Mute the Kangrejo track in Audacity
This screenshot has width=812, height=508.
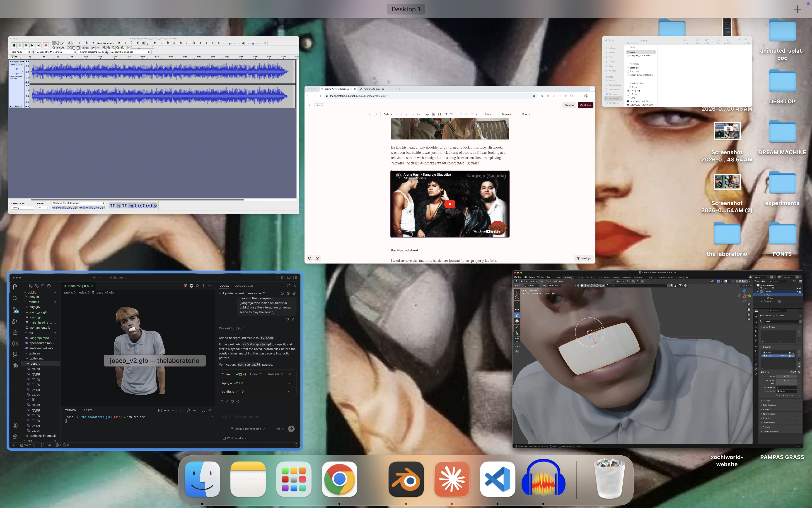point(13,64)
